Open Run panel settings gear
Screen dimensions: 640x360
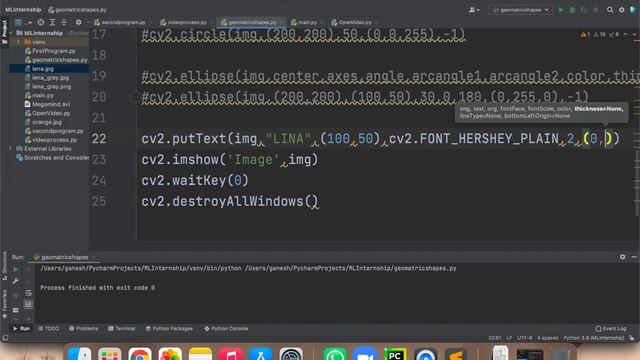click(x=622, y=257)
